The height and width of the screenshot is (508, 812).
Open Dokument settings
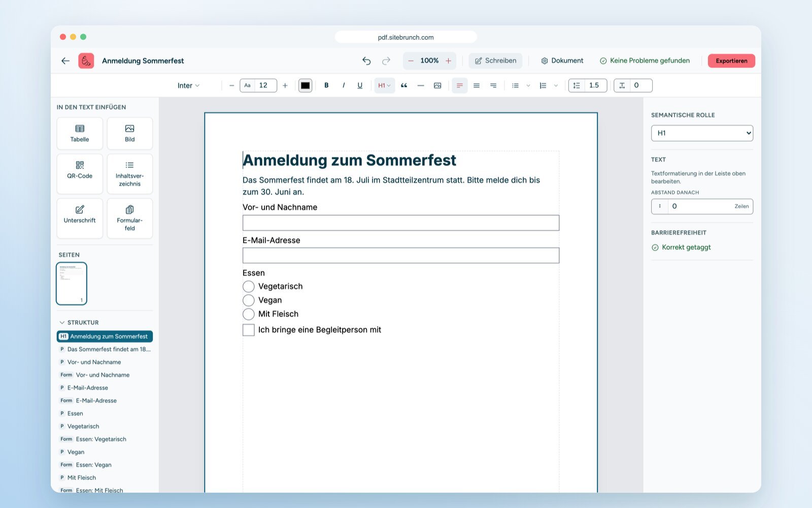pyautogui.click(x=562, y=60)
